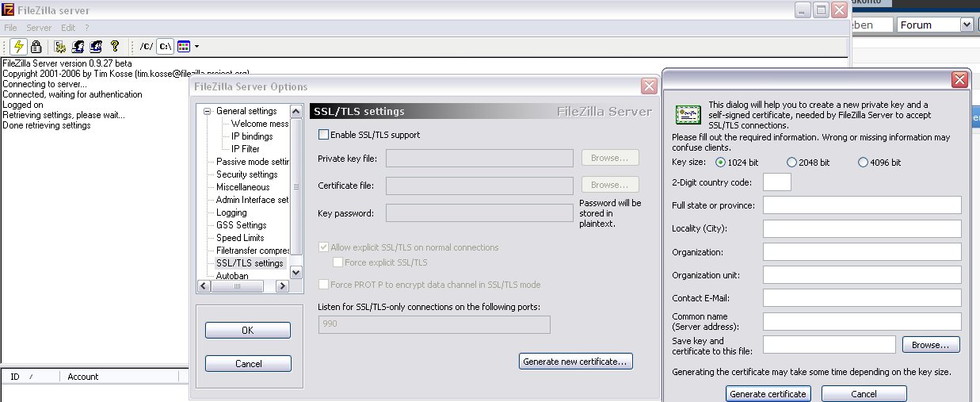Click Cancel in the certificate generator dialog
980x402 pixels.
pos(864,394)
